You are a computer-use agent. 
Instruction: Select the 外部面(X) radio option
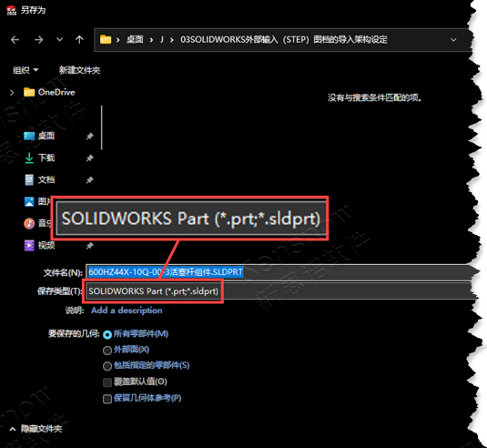pyautogui.click(x=107, y=351)
